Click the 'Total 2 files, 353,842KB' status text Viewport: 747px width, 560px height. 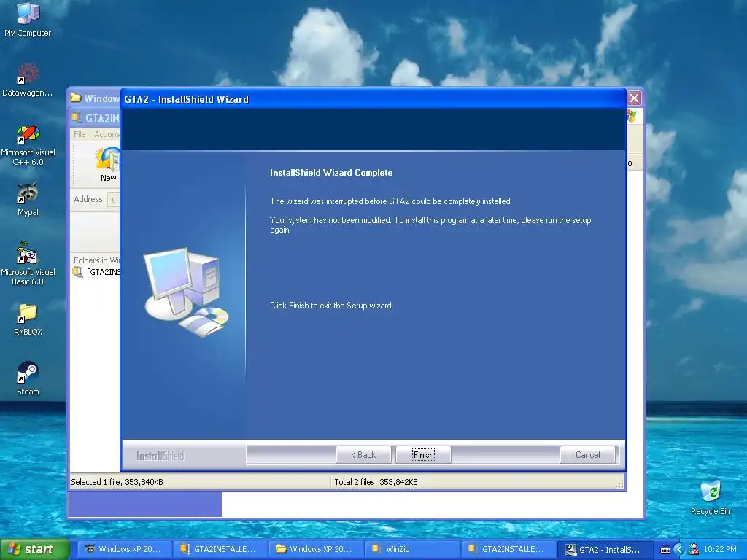click(376, 482)
